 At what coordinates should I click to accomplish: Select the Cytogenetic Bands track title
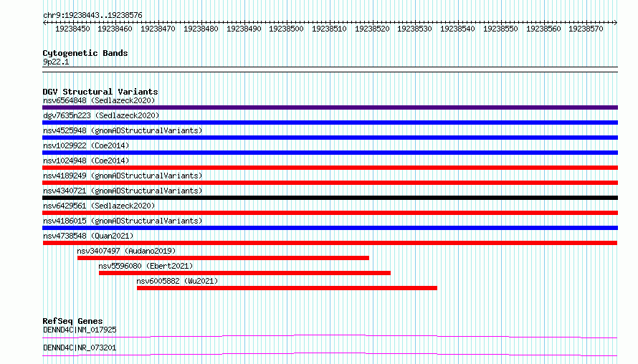[85, 53]
